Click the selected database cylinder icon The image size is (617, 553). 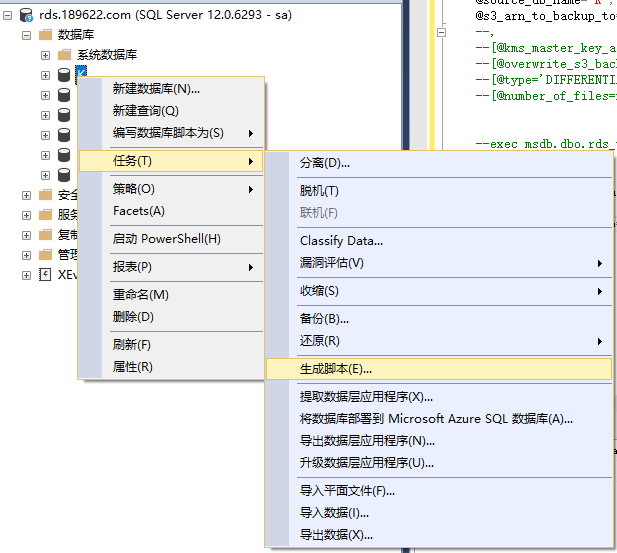(x=64, y=75)
